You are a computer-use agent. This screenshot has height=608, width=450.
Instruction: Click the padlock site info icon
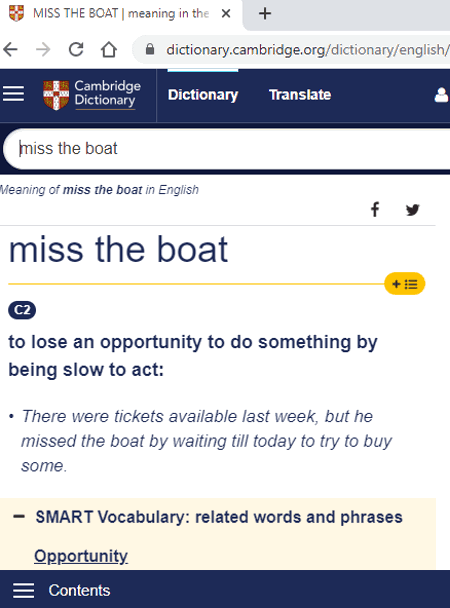pyautogui.click(x=150, y=49)
